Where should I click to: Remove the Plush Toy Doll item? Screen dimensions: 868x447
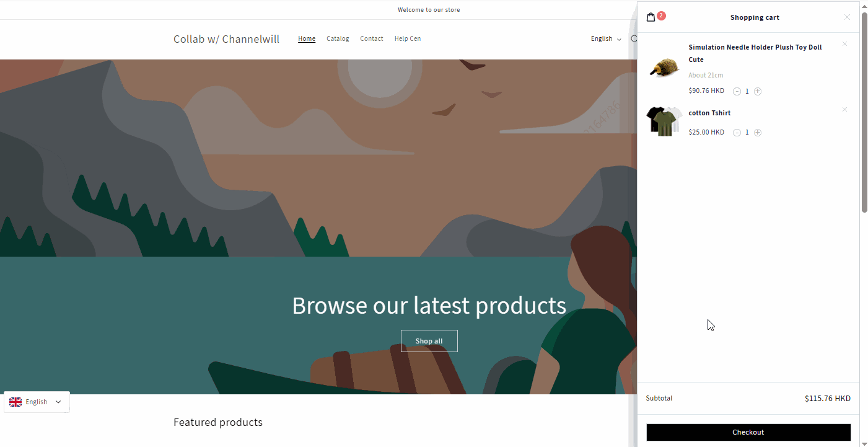[x=844, y=44]
